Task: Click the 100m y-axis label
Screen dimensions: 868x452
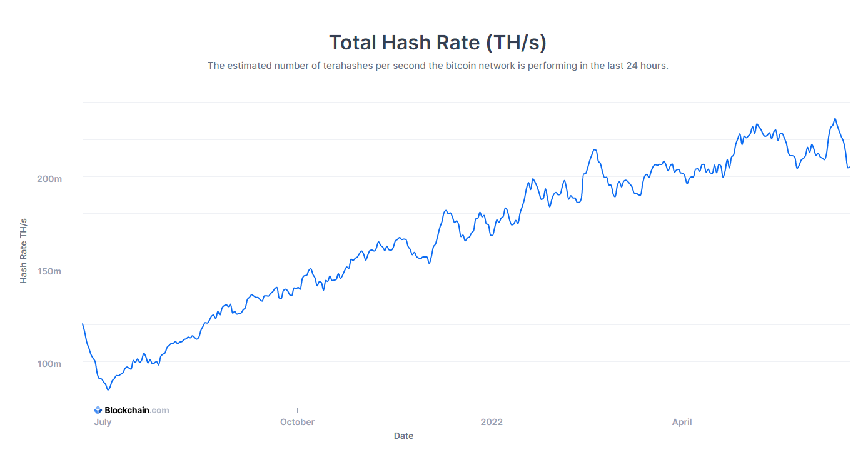Action: point(49,364)
